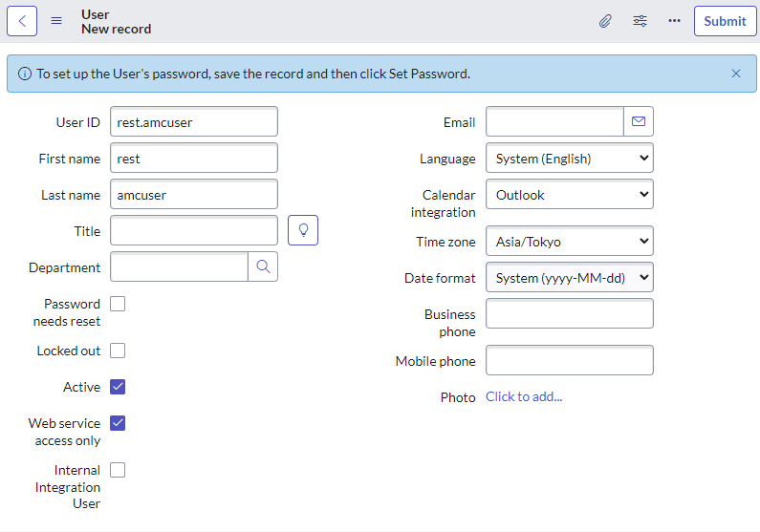
Task: Click the Title lightbulb suggestion icon
Action: pyautogui.click(x=303, y=231)
